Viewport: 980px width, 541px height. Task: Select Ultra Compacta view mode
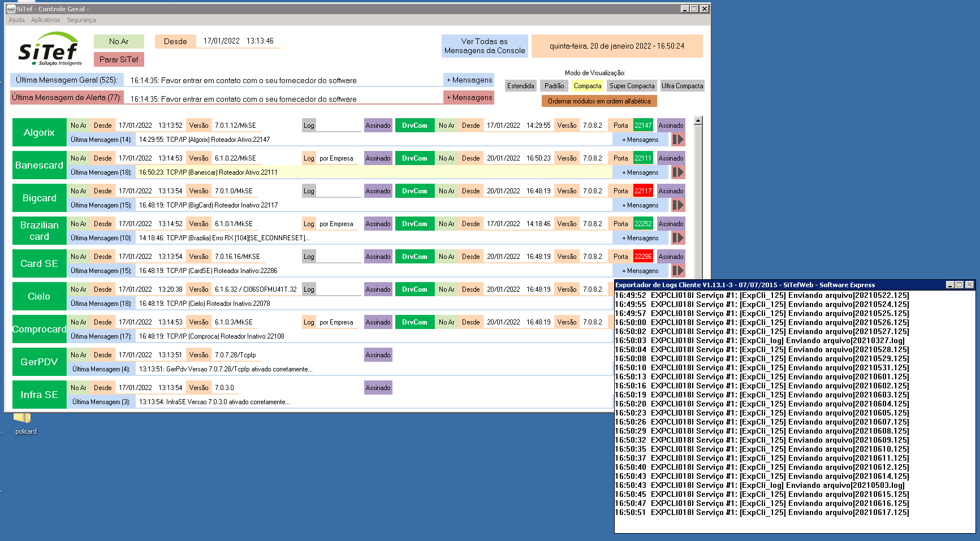tap(682, 86)
